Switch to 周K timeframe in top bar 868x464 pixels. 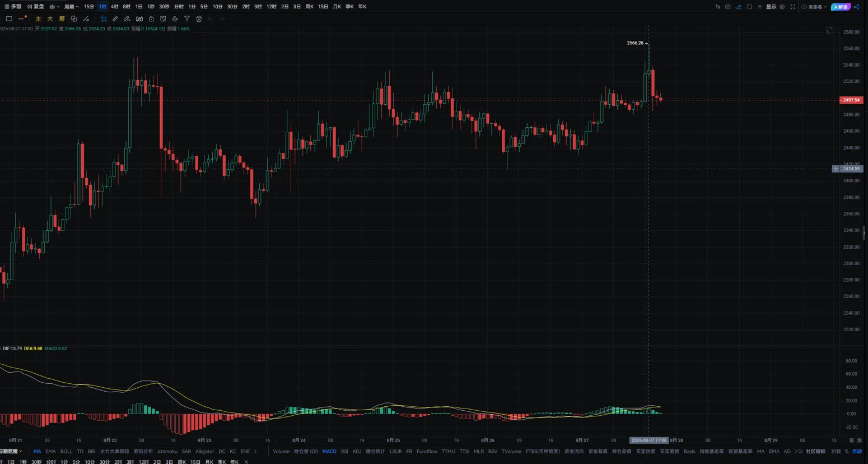click(x=310, y=7)
